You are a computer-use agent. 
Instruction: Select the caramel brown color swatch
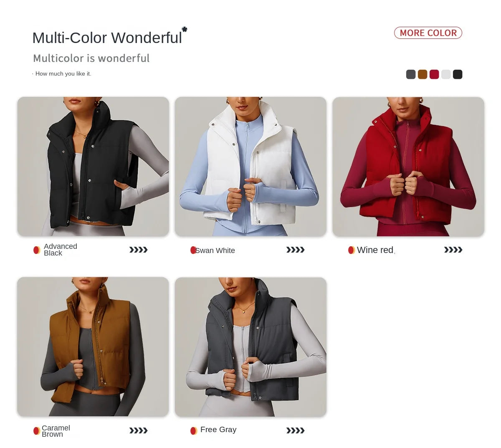(x=423, y=74)
